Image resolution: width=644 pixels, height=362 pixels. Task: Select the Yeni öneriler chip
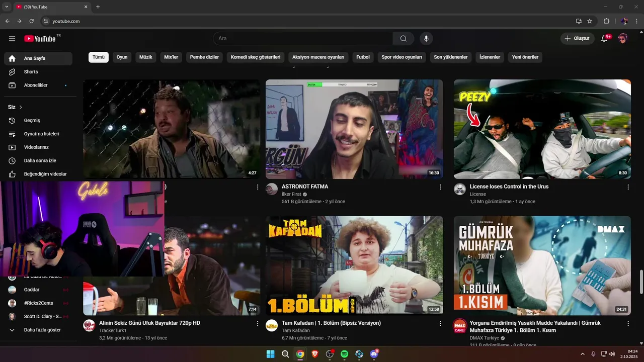point(525,57)
